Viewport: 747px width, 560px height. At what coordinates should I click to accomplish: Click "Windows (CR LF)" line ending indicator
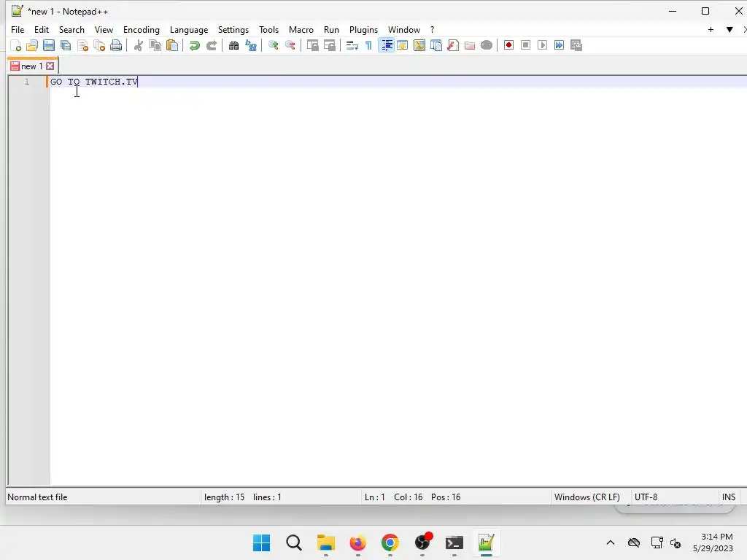click(x=587, y=497)
